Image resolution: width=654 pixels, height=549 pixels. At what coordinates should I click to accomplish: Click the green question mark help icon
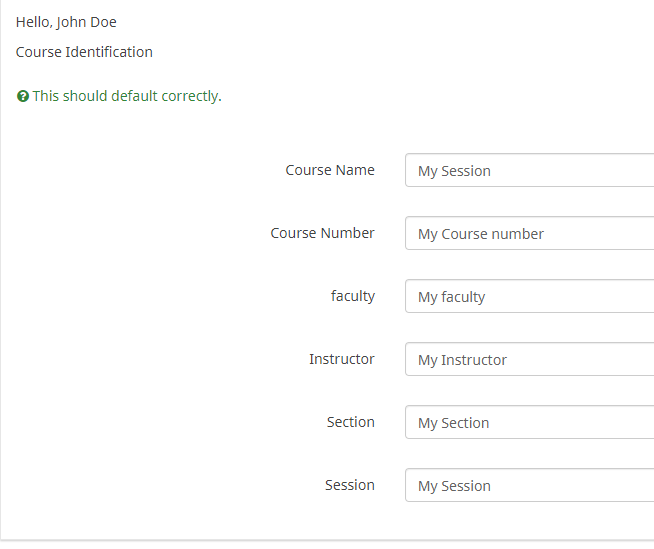pos(23,97)
